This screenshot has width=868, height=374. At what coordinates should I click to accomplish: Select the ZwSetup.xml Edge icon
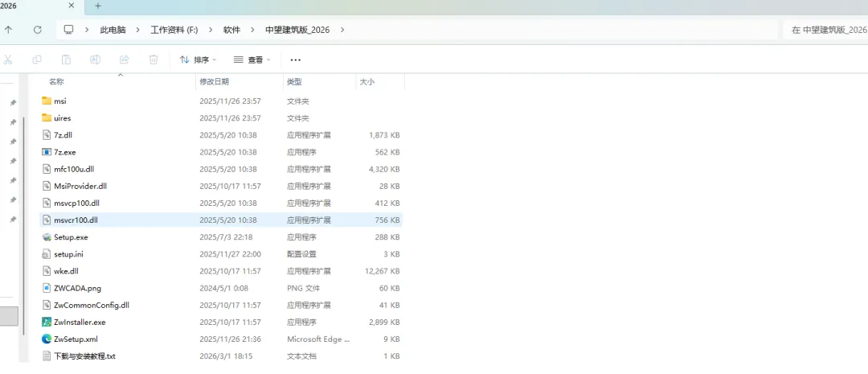tap(47, 339)
